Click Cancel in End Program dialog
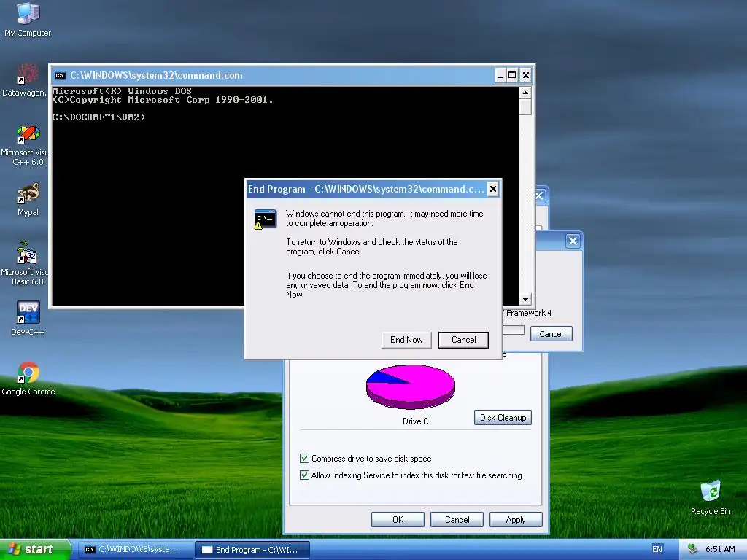This screenshot has width=747, height=560. click(463, 340)
